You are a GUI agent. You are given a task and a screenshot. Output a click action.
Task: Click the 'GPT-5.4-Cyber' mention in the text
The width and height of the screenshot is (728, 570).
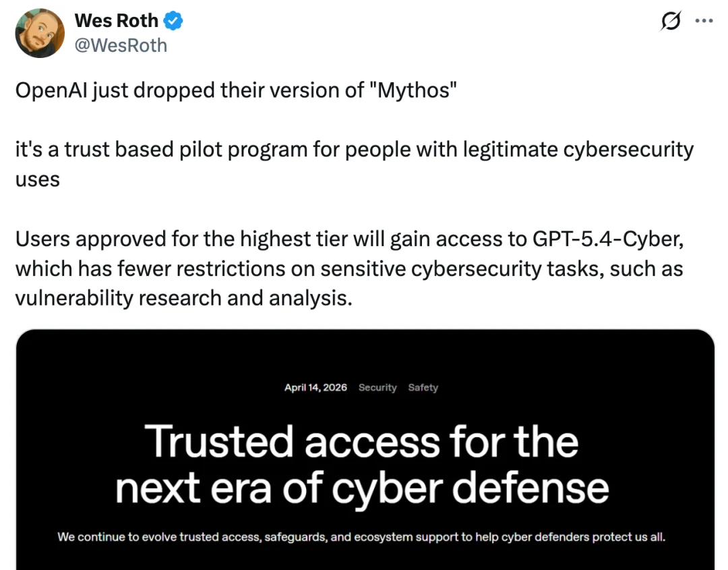[607, 239]
